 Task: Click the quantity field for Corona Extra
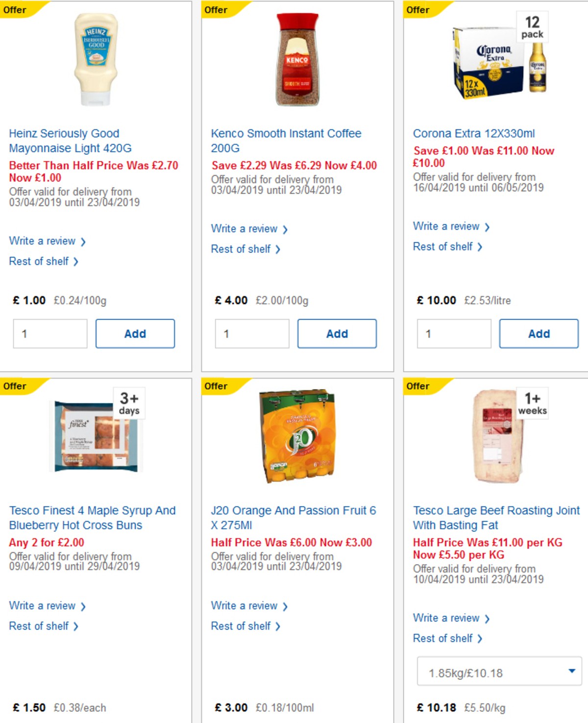tap(454, 333)
